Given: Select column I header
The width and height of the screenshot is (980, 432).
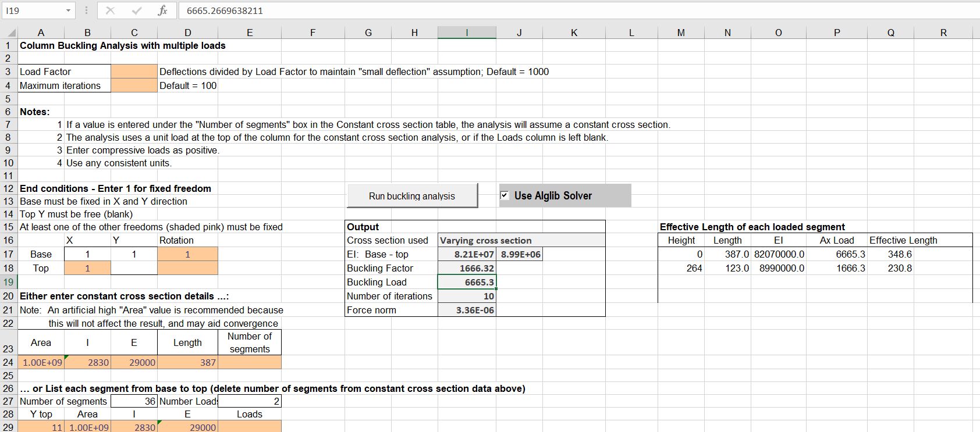Looking at the screenshot, I should 467,33.
